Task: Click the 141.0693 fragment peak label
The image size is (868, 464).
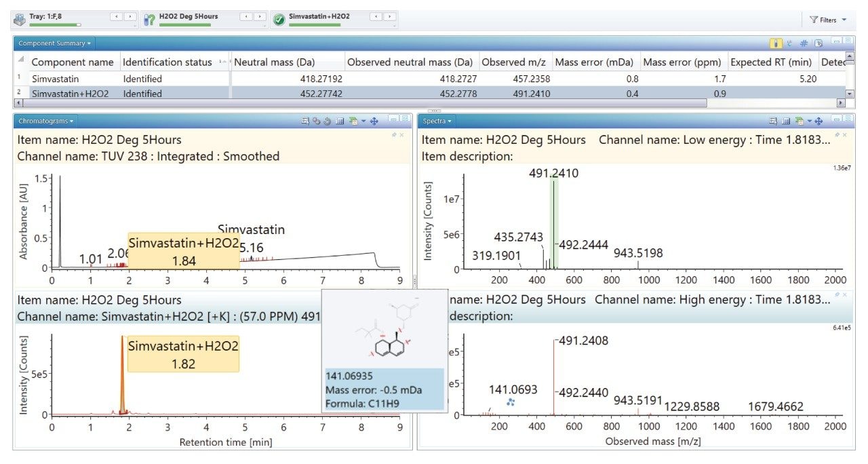Action: (x=513, y=390)
